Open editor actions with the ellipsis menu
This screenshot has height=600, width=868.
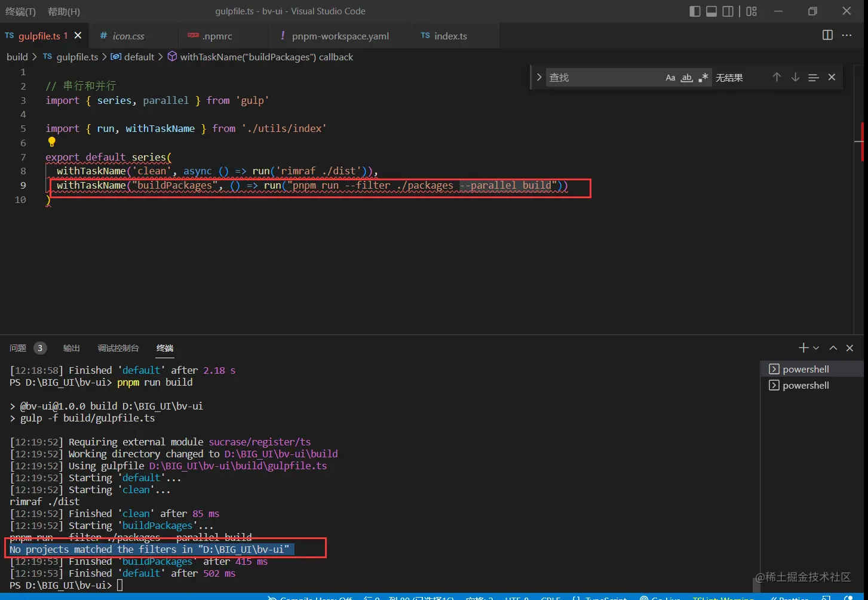[846, 35]
